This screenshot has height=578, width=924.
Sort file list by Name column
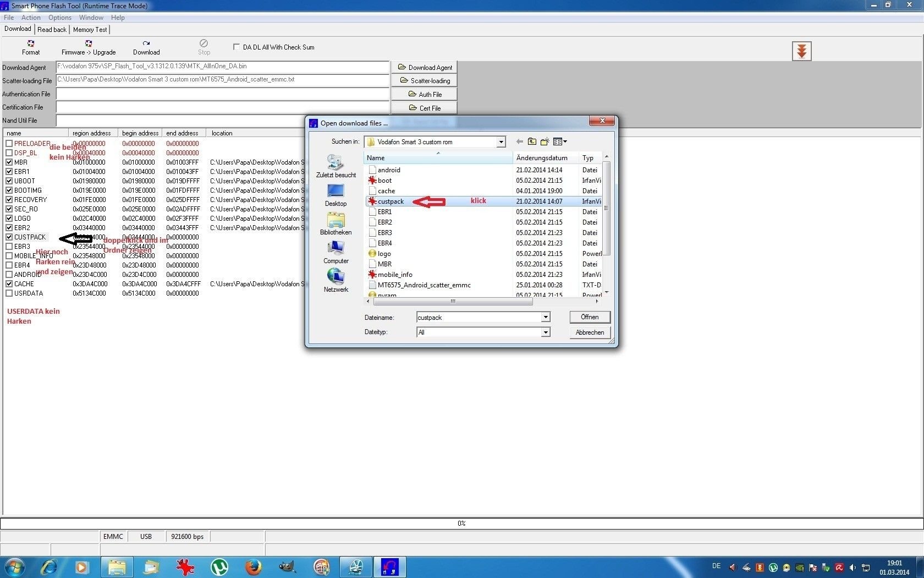pos(438,158)
